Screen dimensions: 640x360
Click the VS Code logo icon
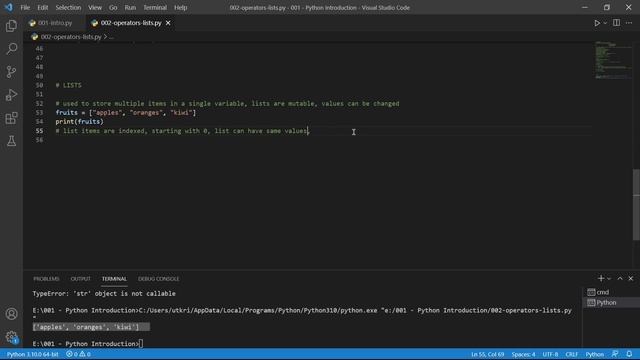9,7
